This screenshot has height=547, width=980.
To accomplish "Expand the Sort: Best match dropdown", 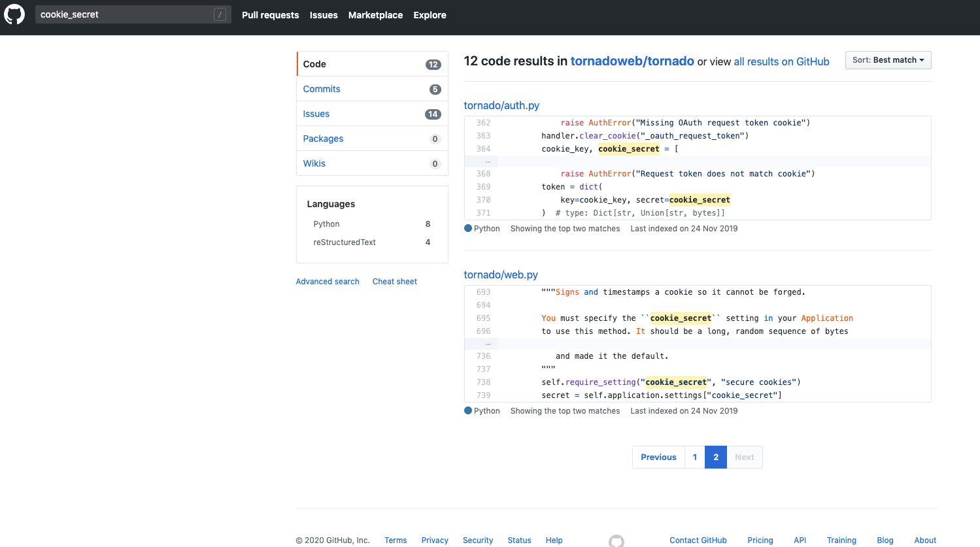I will coord(888,60).
